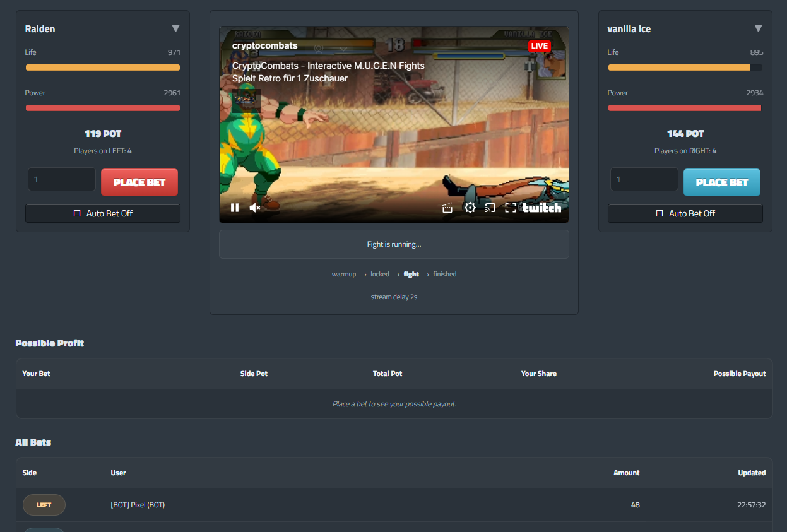Click the 144 POT amount

point(685,134)
